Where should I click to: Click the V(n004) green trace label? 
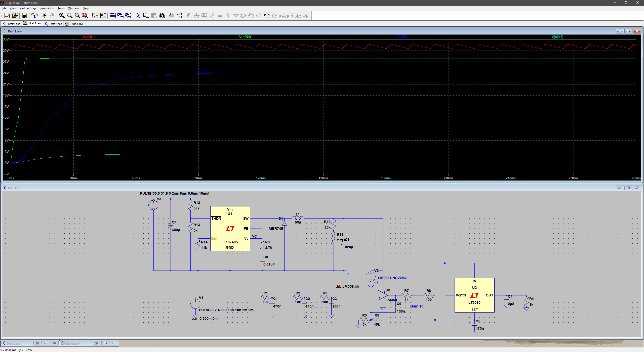point(245,37)
